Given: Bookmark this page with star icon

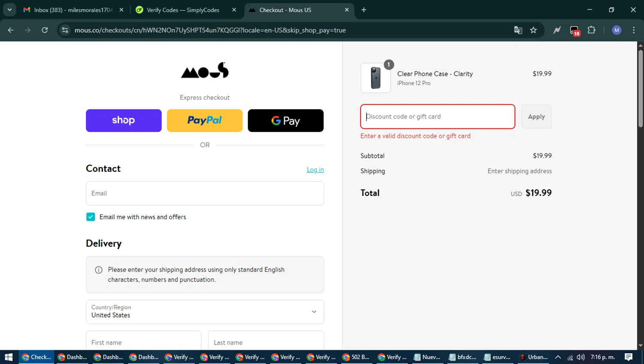Looking at the screenshot, I should tap(533, 30).
